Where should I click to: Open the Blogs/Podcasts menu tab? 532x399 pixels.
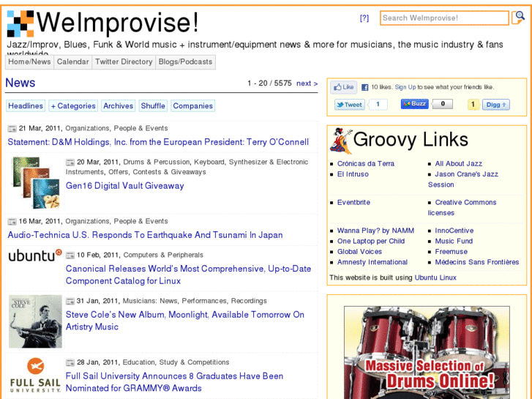tap(186, 61)
